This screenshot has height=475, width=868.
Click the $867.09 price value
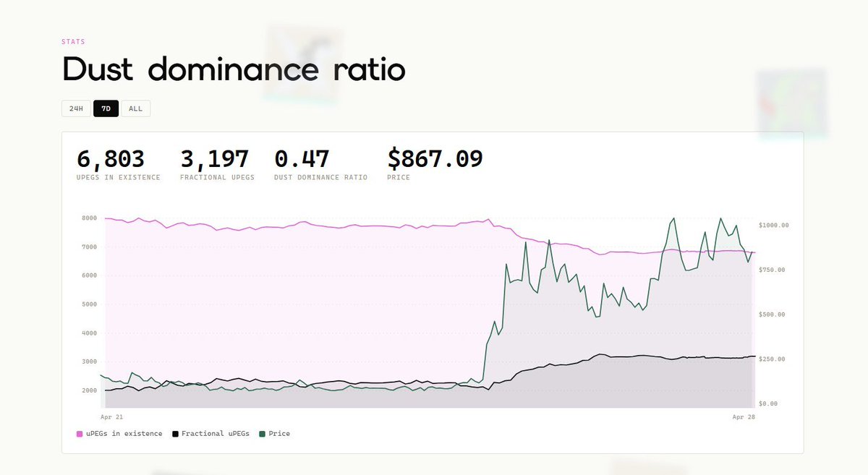435,159
